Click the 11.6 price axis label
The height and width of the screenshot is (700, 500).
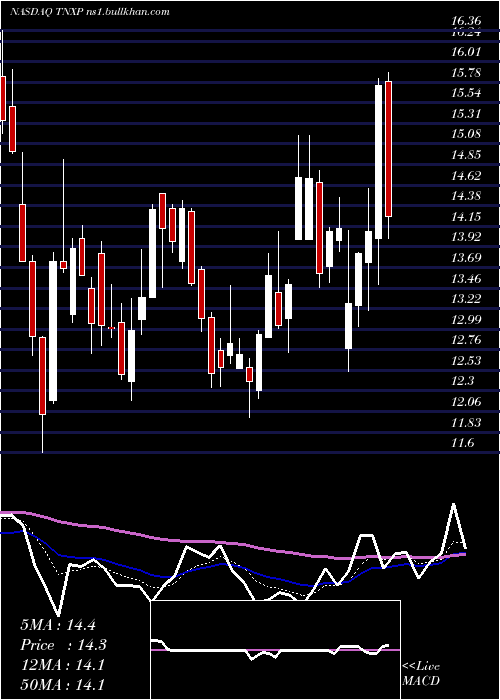(x=462, y=443)
